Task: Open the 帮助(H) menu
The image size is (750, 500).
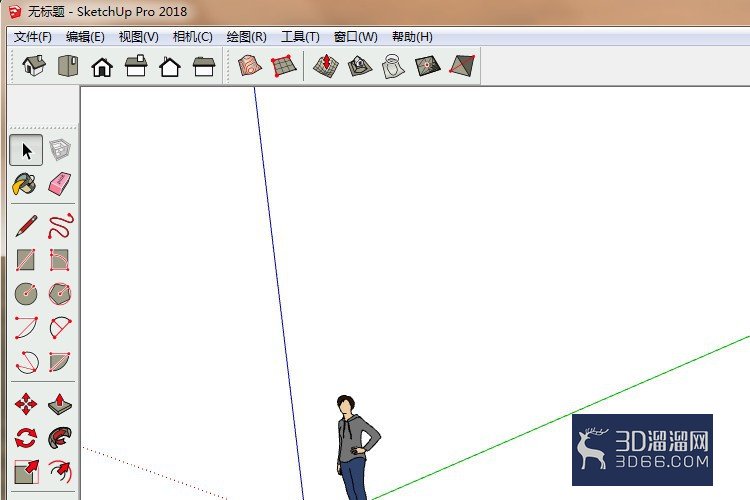Action: pos(412,37)
